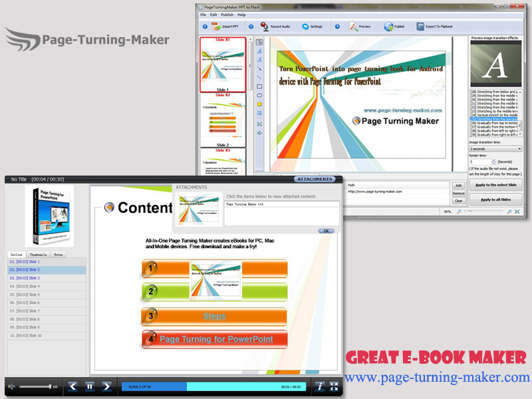Open the Publish menu

(x=227, y=15)
